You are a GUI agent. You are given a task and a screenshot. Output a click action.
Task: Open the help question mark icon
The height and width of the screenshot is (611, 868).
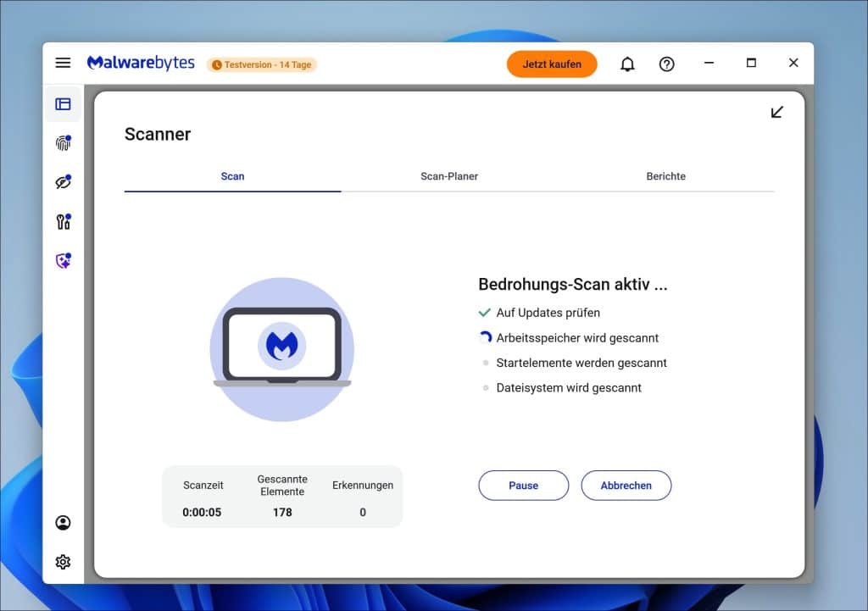tap(667, 64)
